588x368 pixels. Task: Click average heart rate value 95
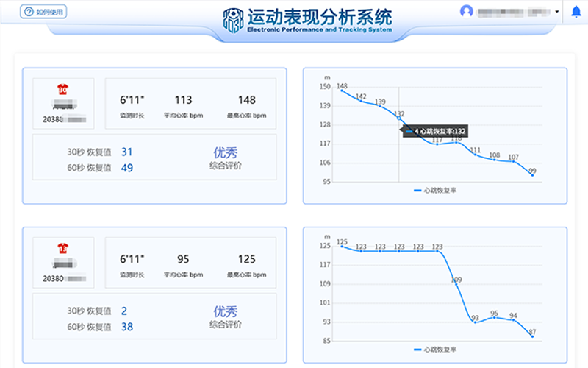point(183,259)
